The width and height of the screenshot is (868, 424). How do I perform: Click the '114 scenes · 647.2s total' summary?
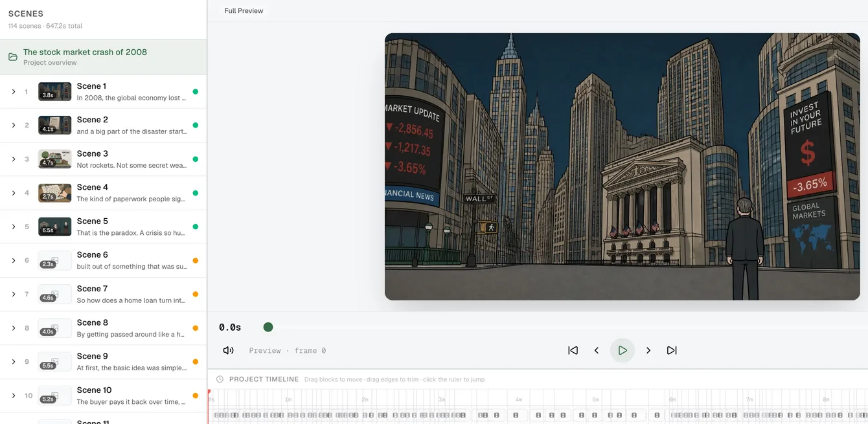pos(45,26)
